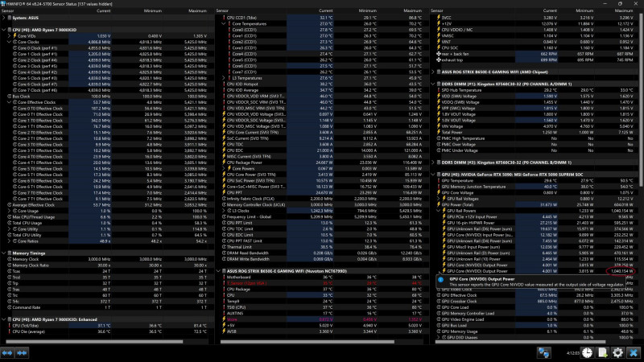The image size is (644, 362).
Task: Click the middle panel horizontal scrollbar
Action: [x=308, y=341]
